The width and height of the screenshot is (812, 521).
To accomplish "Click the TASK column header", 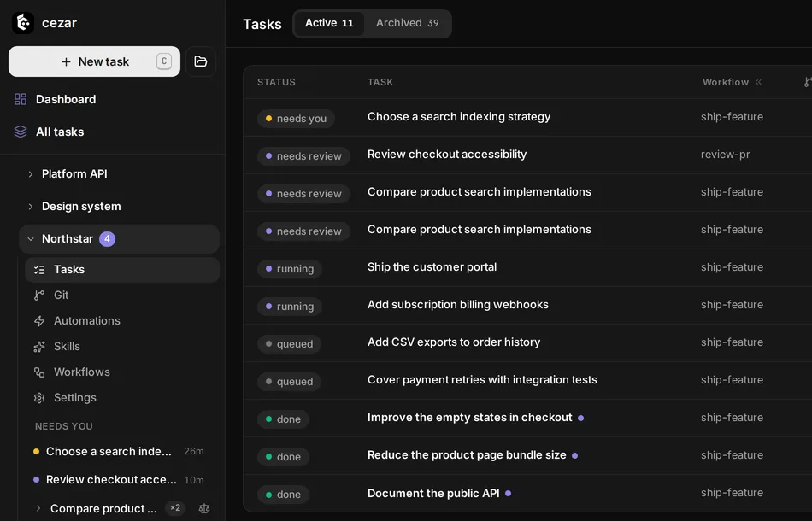I will click(x=380, y=82).
